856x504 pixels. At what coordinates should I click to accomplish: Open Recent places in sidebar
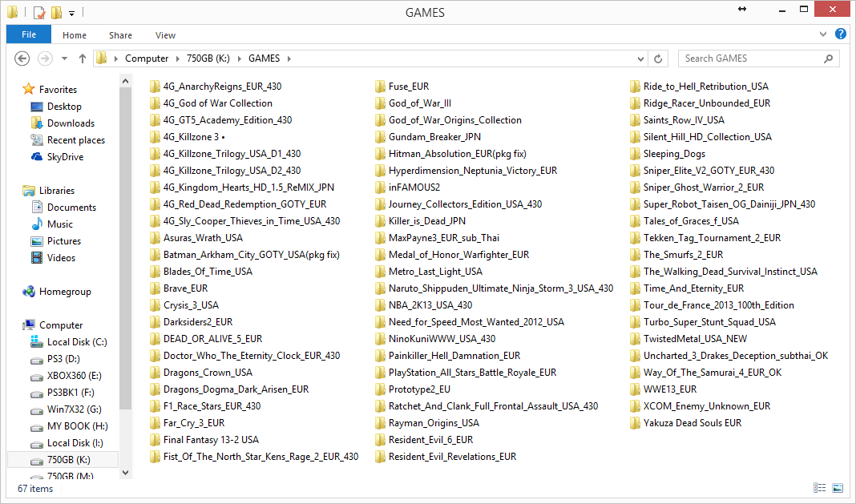(76, 140)
